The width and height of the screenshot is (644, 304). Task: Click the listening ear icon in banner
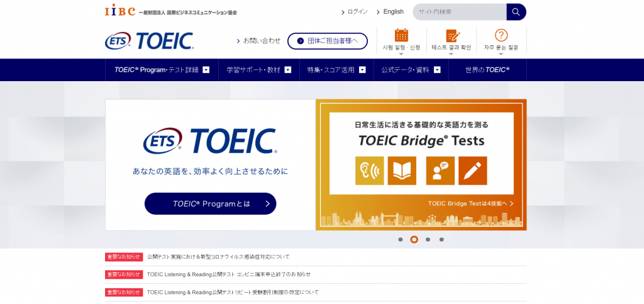369,170
